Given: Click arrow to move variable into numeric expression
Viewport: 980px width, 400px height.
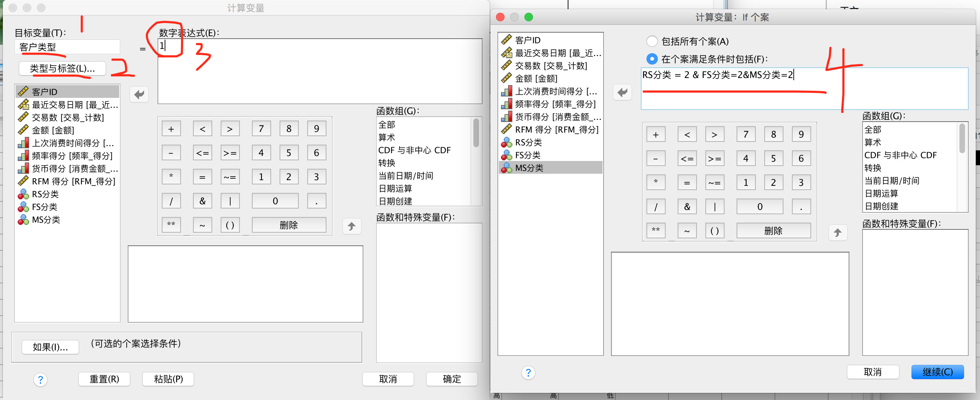Looking at the screenshot, I should click(x=139, y=94).
